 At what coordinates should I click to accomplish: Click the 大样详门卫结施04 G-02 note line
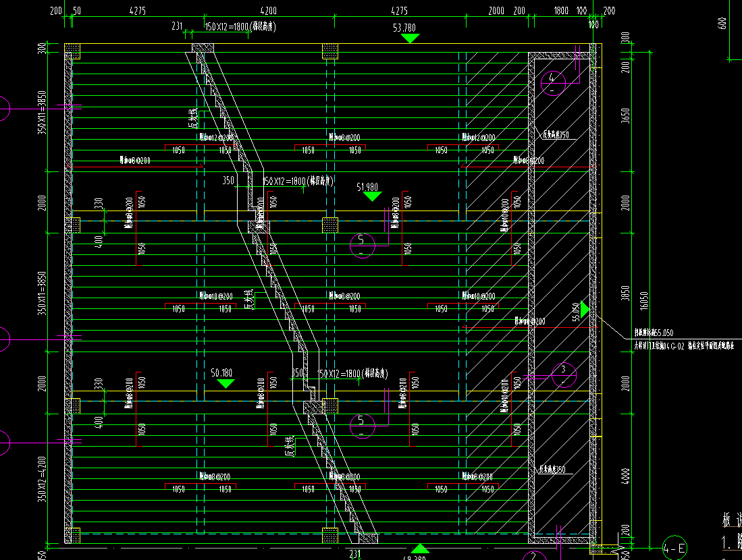coord(684,346)
